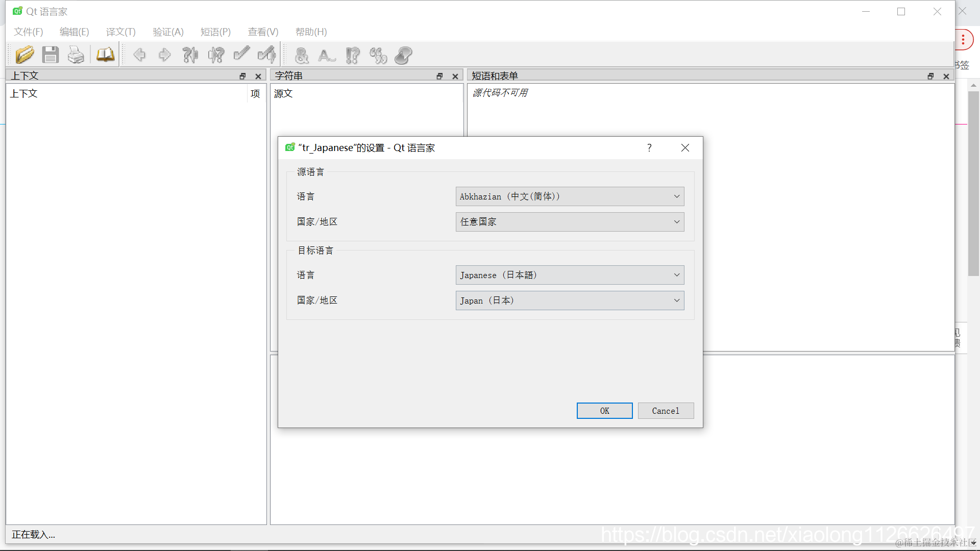This screenshot has width=980, height=551.
Task: Click the 正在载入... status bar text
Action: point(33,535)
